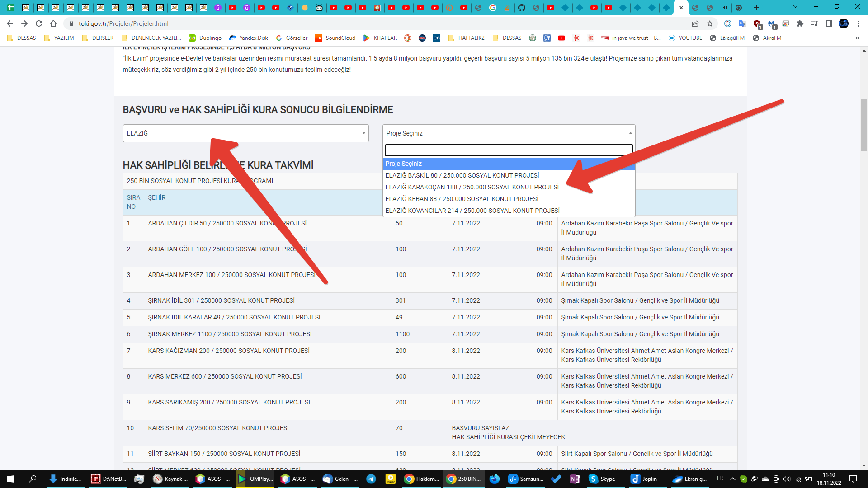This screenshot has height=488, width=868.
Task: Select ELAZIĞ BASKİL 80 project option
Action: pos(462,175)
